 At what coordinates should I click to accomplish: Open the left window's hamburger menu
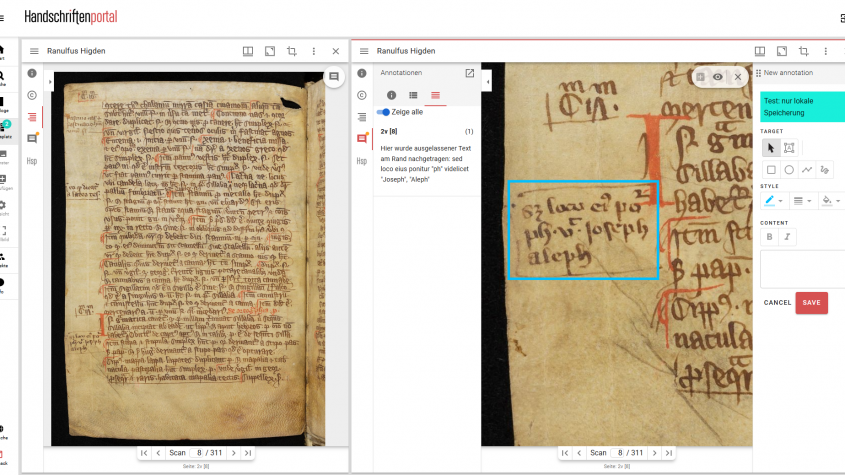34,51
